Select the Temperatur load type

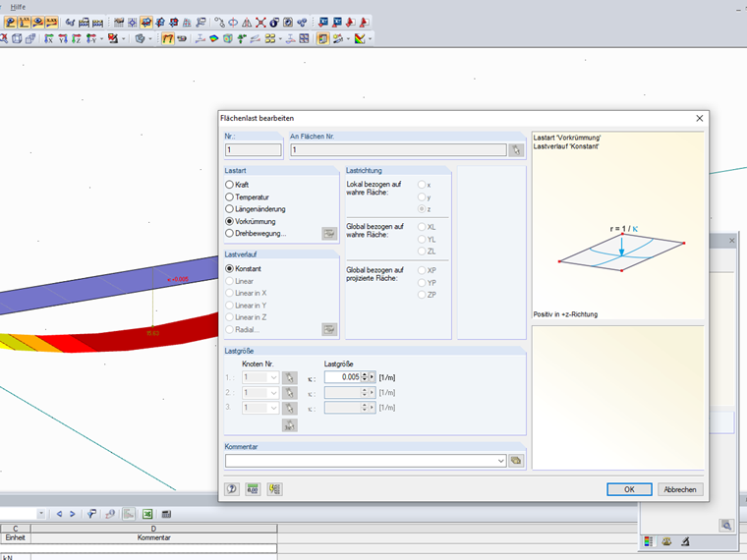coord(229,196)
